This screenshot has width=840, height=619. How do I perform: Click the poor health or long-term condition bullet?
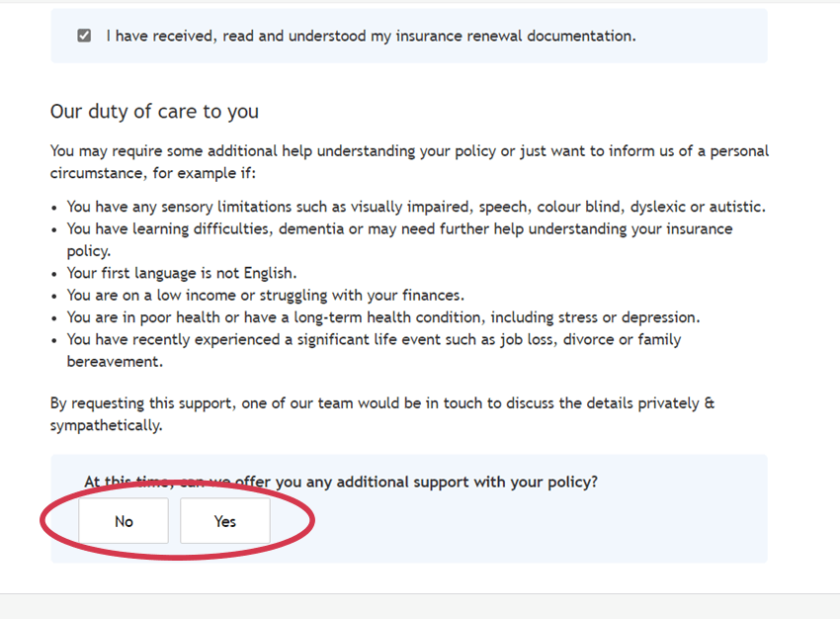coord(382,317)
